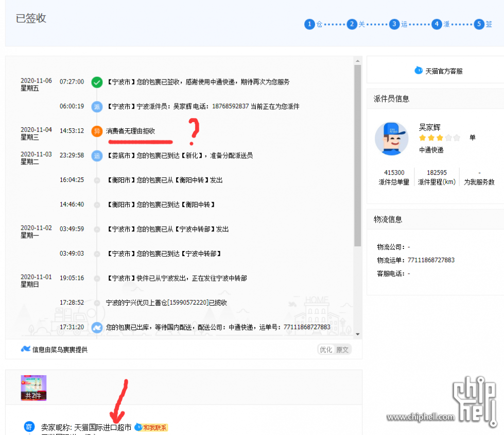Click date 2020-11-06 星期五
Viewport: 504px width, 435px height.
[x=36, y=85]
